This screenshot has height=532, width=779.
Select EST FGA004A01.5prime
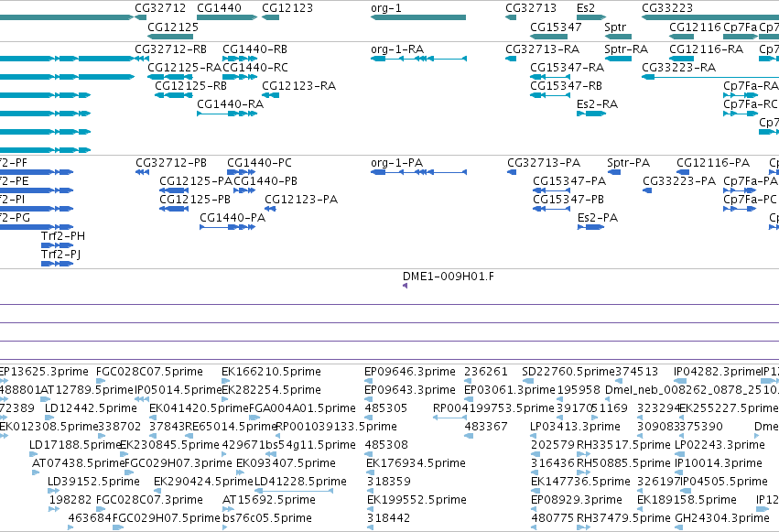point(302,408)
